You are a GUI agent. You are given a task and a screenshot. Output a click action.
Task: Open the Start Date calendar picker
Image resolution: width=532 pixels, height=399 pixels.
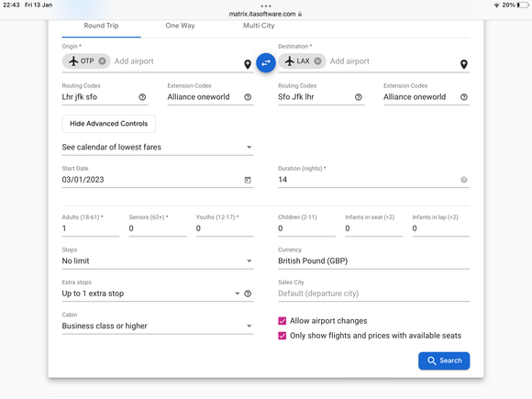[x=248, y=180]
